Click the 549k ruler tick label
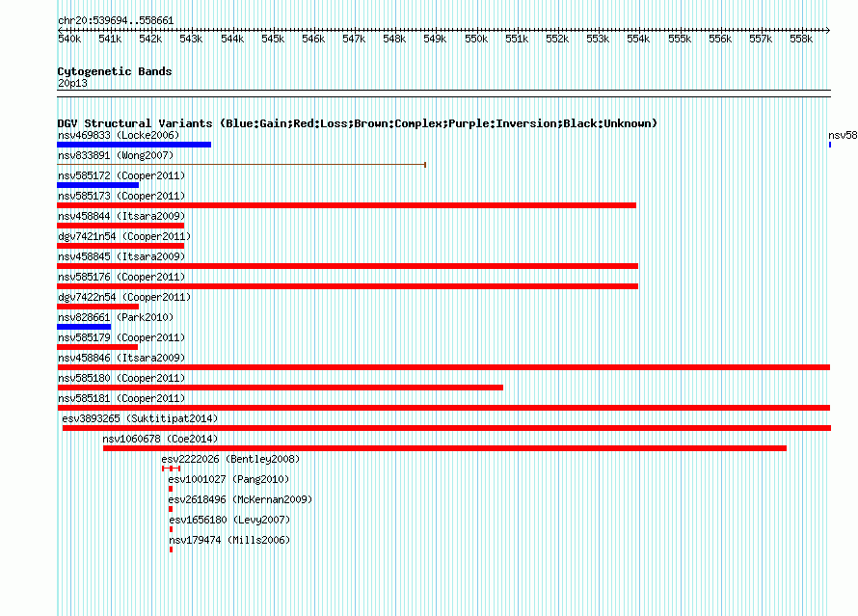 (x=435, y=39)
